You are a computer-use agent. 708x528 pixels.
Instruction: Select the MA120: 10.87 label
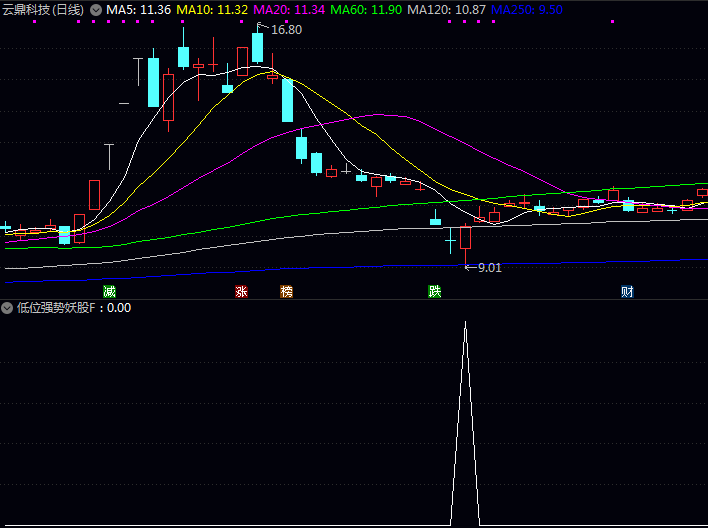pyautogui.click(x=447, y=9)
